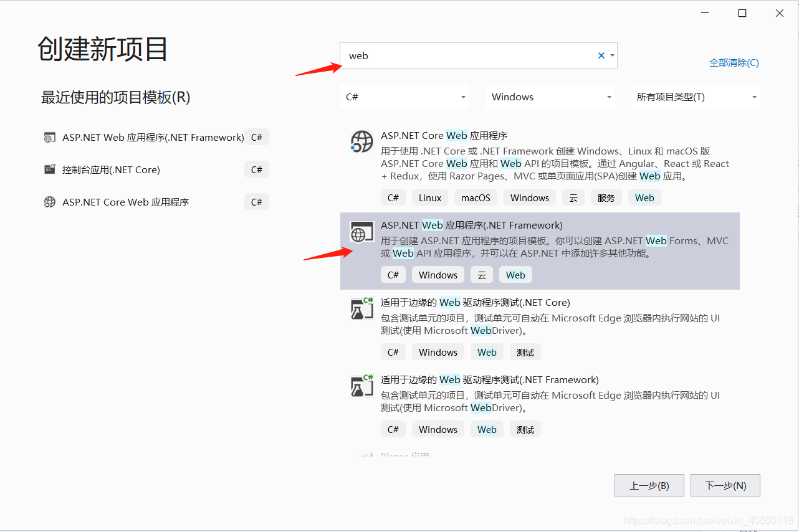Click the Web driver test (.NET Core) template icon
Viewport: 799px width, 532px height.
coord(362,308)
